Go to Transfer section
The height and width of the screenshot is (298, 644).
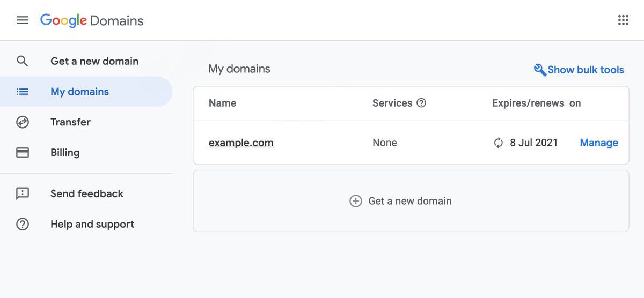click(70, 122)
